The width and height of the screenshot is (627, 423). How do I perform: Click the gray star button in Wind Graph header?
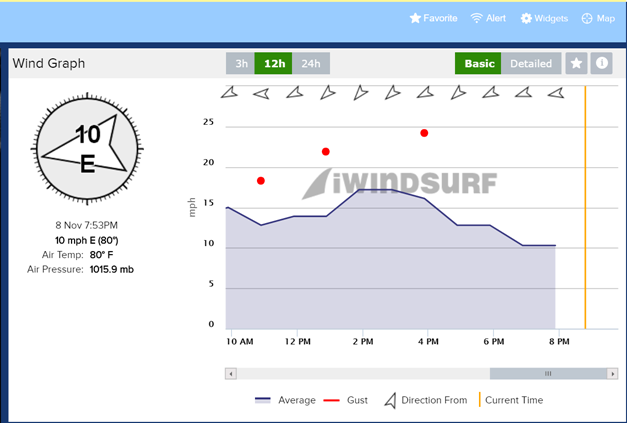pyautogui.click(x=576, y=63)
